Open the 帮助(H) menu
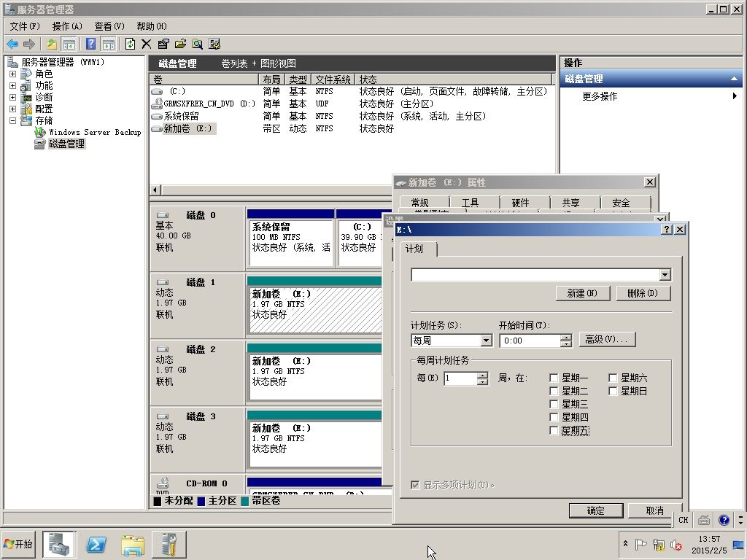747x560 pixels. 152,26
